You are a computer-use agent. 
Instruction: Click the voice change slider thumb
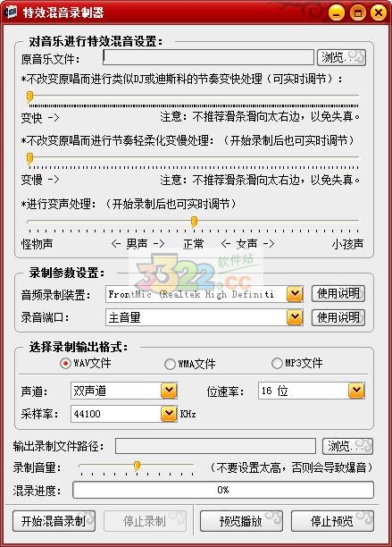[194, 222]
